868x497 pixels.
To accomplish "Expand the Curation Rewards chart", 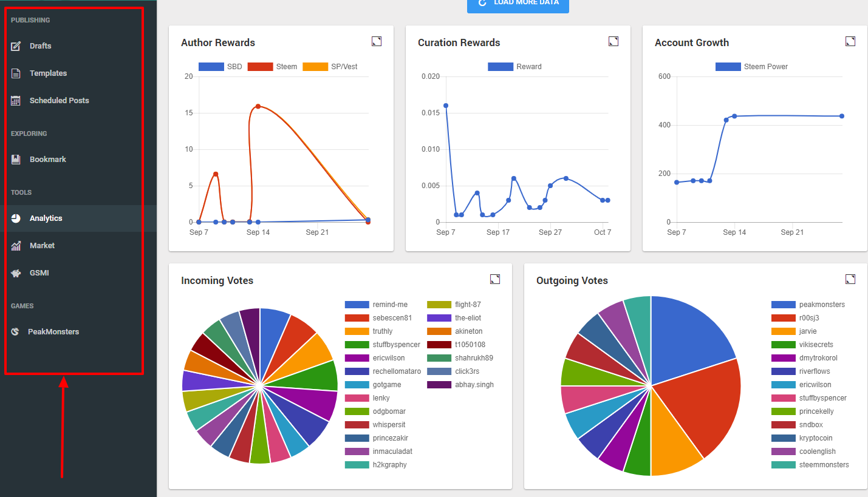I will [x=613, y=41].
